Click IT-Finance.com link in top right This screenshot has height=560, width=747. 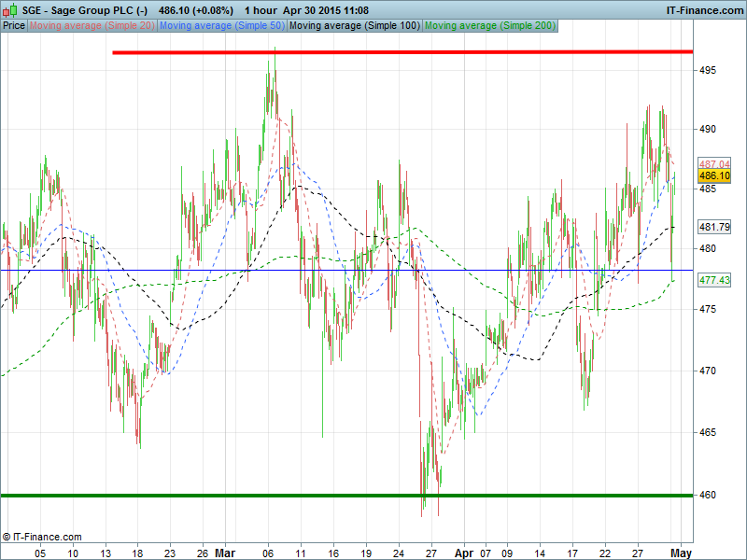click(x=704, y=9)
